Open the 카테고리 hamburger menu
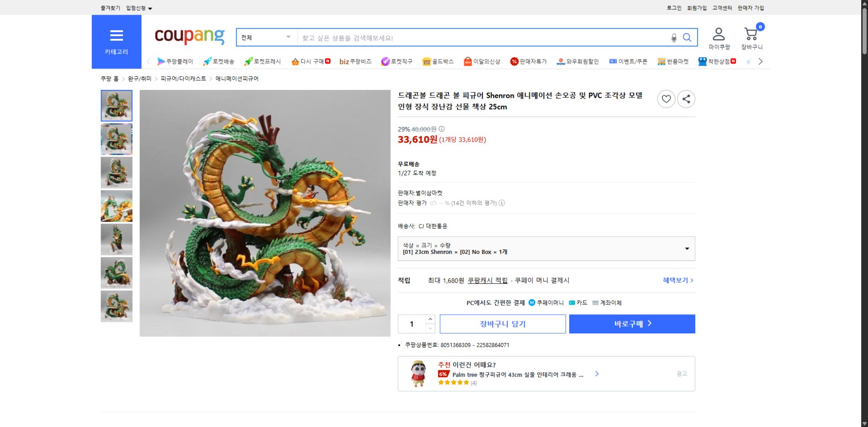The image size is (868, 427). pos(117,36)
